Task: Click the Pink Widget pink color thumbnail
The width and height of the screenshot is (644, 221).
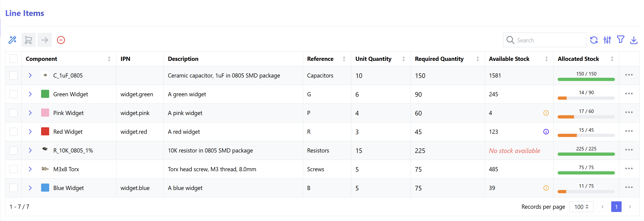Action: (45, 113)
